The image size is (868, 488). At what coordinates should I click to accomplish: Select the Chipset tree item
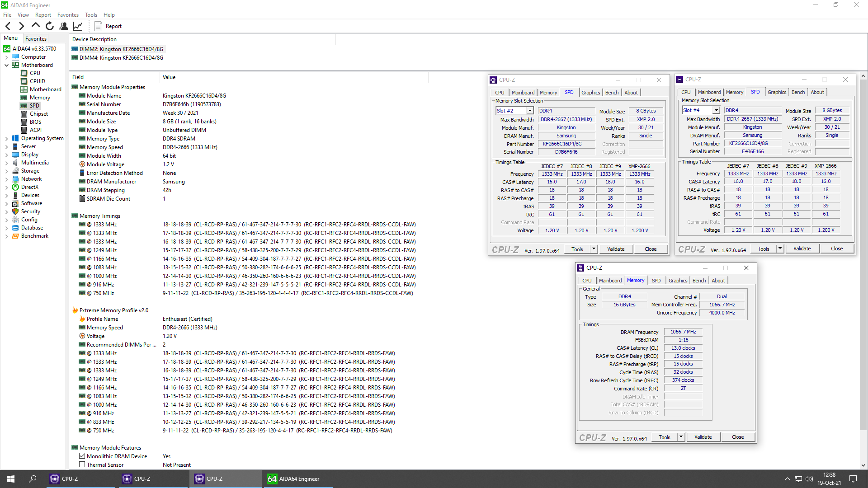coord(38,114)
